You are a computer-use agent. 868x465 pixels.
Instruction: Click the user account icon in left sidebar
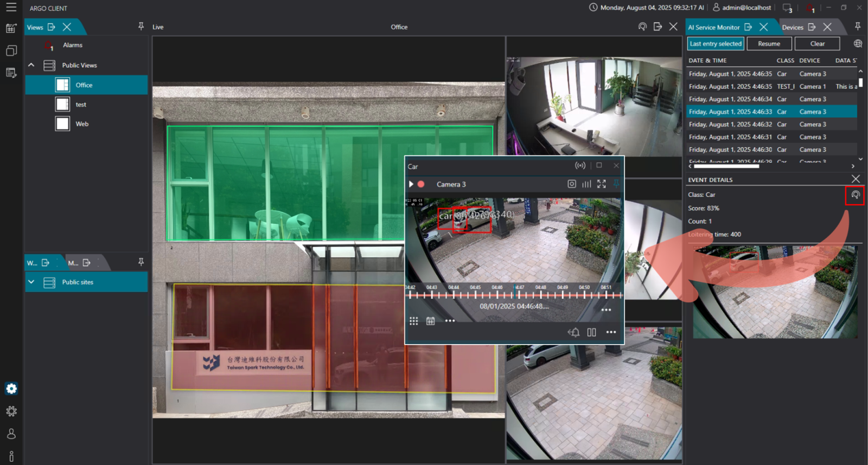click(11, 434)
